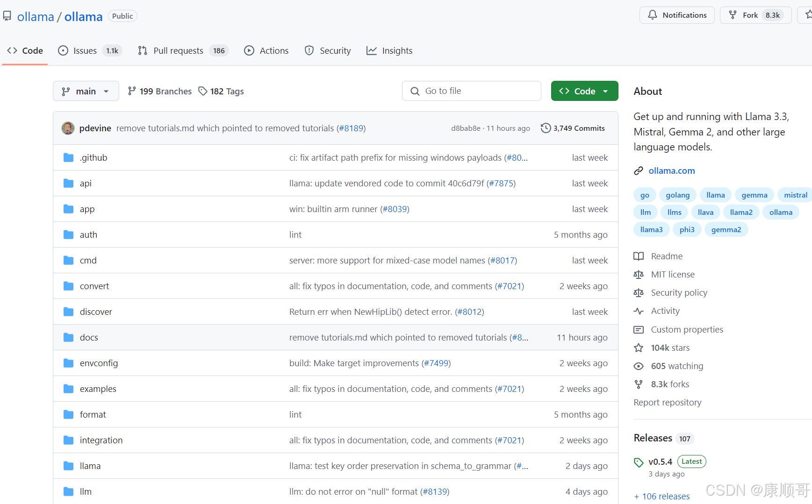Image resolution: width=812 pixels, height=504 pixels.
Task: Click the folder icon for .github
Action: (x=68, y=157)
